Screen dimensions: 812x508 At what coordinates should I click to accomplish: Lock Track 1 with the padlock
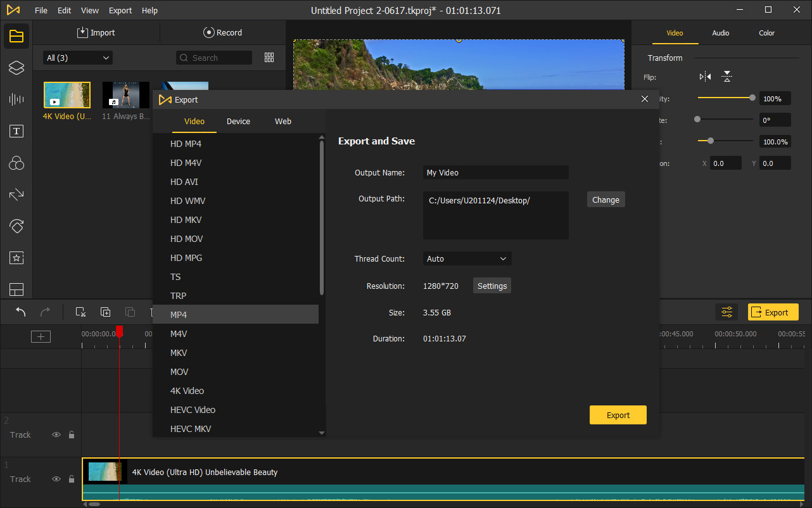(73, 479)
